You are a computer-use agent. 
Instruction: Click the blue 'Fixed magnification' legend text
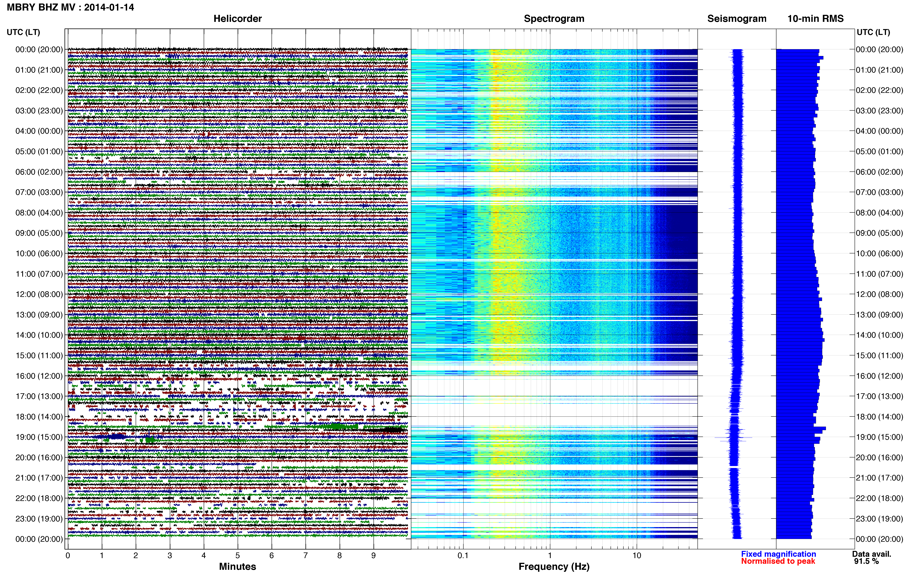(778, 554)
